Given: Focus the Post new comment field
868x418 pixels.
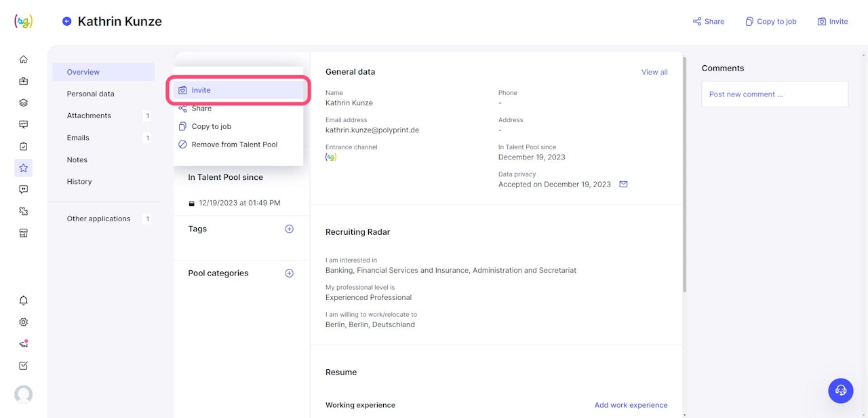Looking at the screenshot, I should click(x=774, y=94).
